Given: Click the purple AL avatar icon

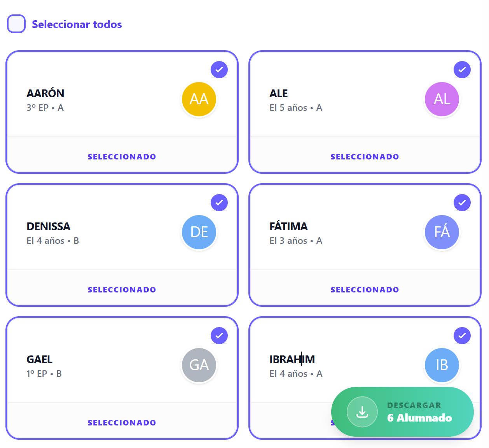Looking at the screenshot, I should tap(442, 99).
